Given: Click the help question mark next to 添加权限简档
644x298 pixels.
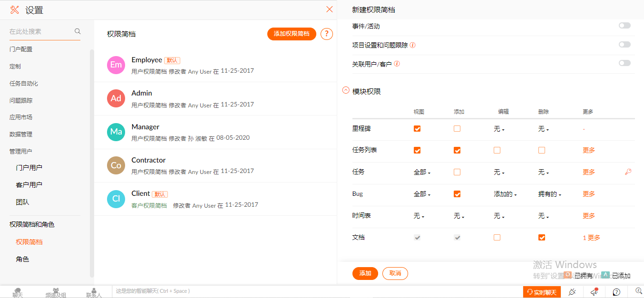Looking at the screenshot, I should 326,34.
